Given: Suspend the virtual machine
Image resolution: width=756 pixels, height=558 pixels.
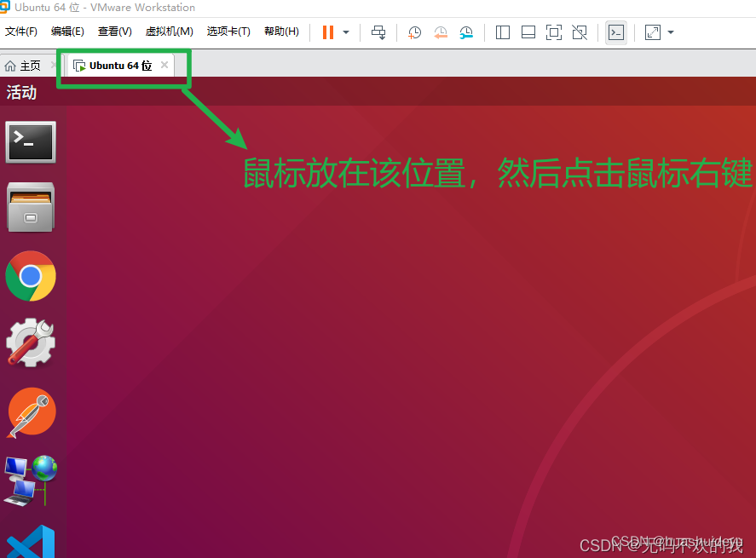Looking at the screenshot, I should 326,32.
